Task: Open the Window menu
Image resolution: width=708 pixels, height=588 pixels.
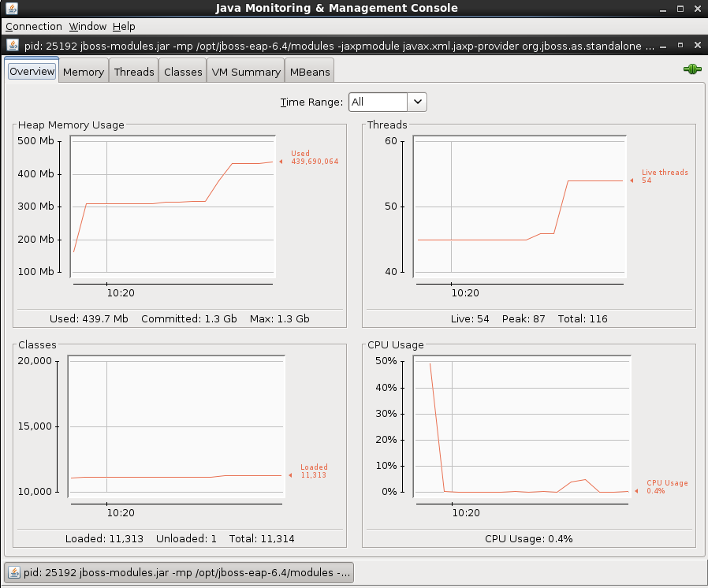Action: [x=88, y=27]
